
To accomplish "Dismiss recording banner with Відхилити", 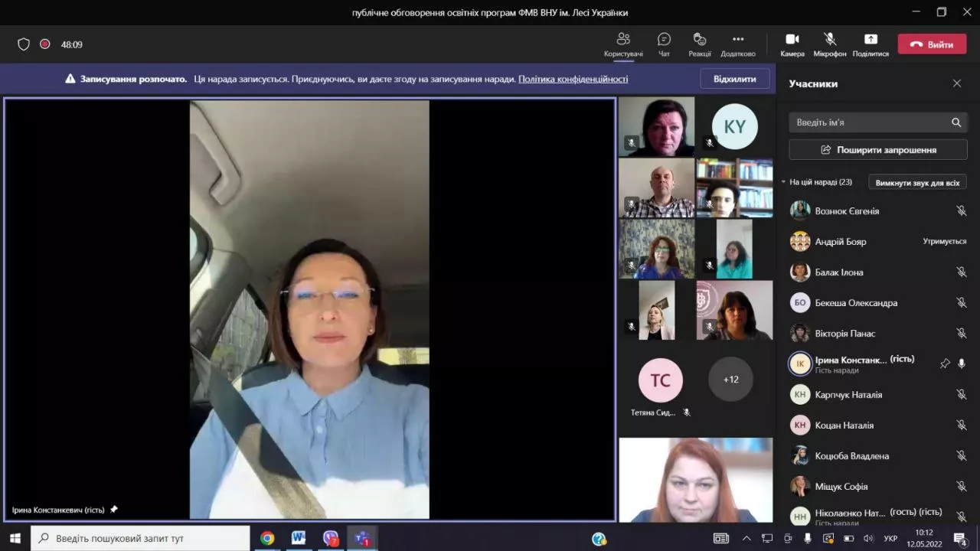I will [x=734, y=79].
